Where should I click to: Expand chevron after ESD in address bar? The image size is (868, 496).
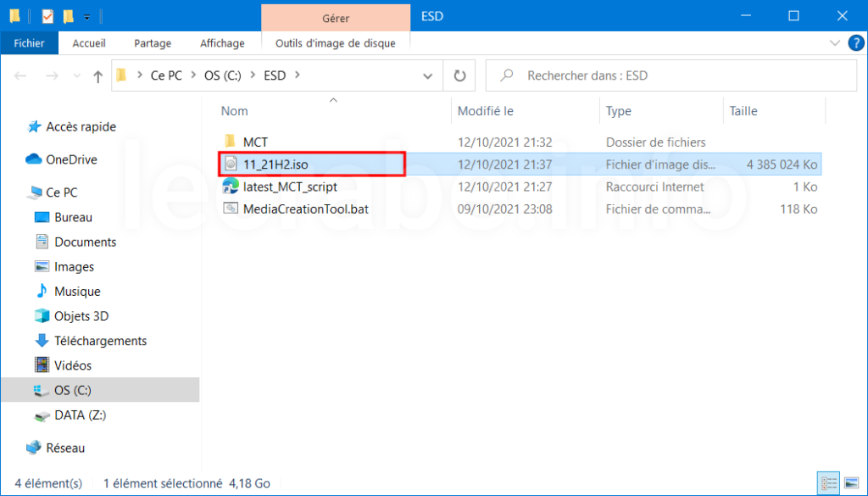pos(298,75)
